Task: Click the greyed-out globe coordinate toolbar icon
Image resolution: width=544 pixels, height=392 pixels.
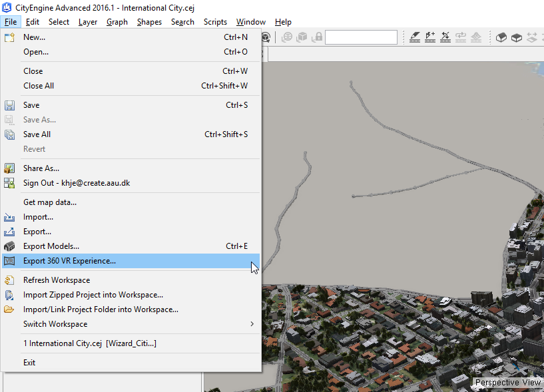Action: pos(287,37)
